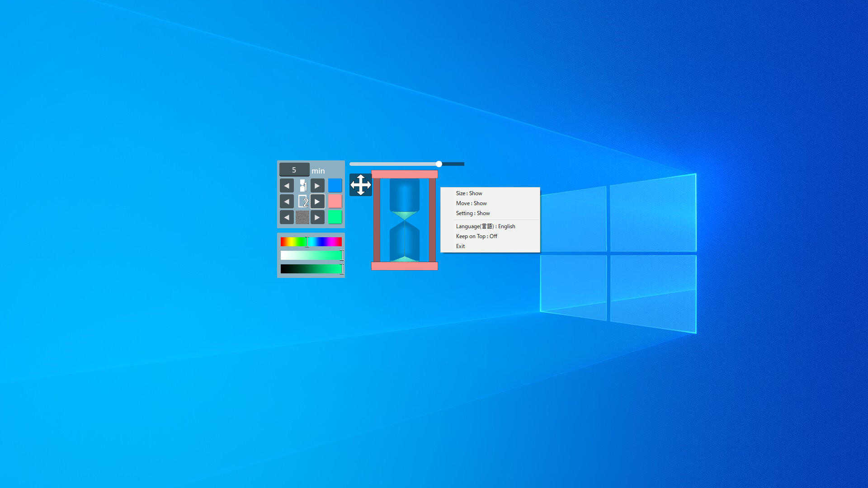Click the black-to-green brightness slider

[311, 269]
